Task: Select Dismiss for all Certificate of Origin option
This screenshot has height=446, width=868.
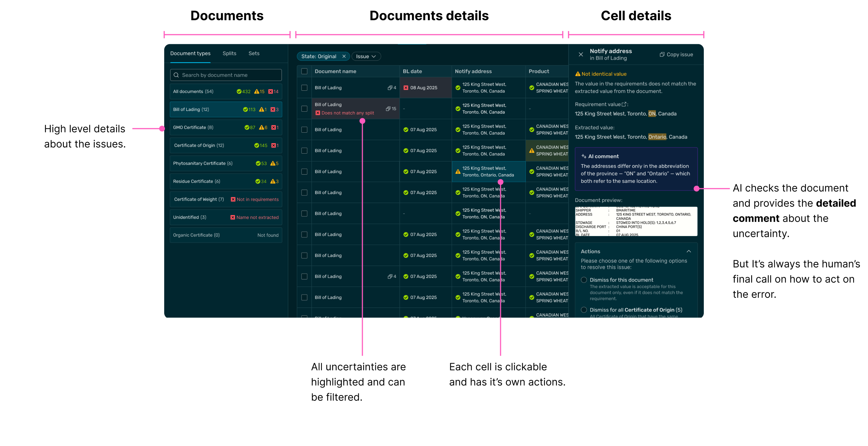Action: pos(584,310)
